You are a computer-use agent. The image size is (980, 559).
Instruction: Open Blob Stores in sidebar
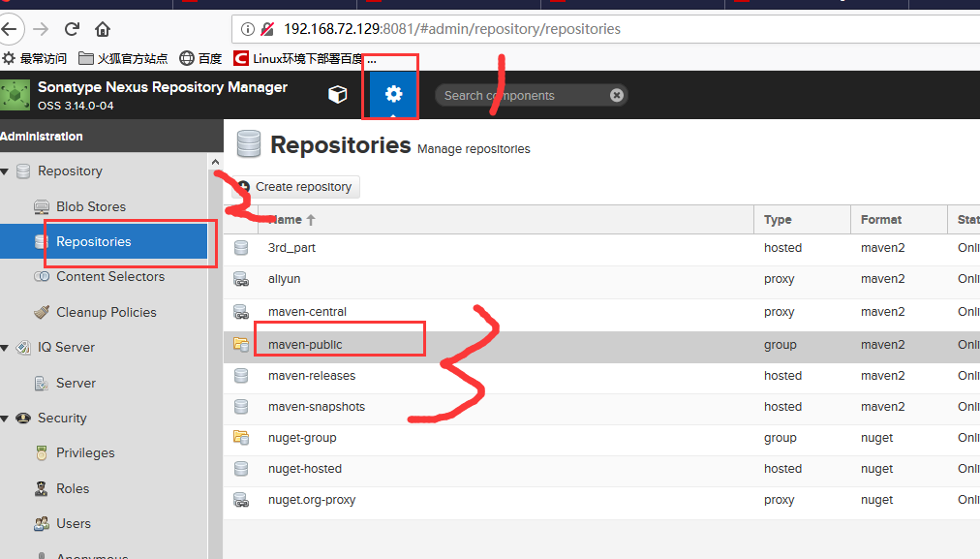click(x=91, y=206)
